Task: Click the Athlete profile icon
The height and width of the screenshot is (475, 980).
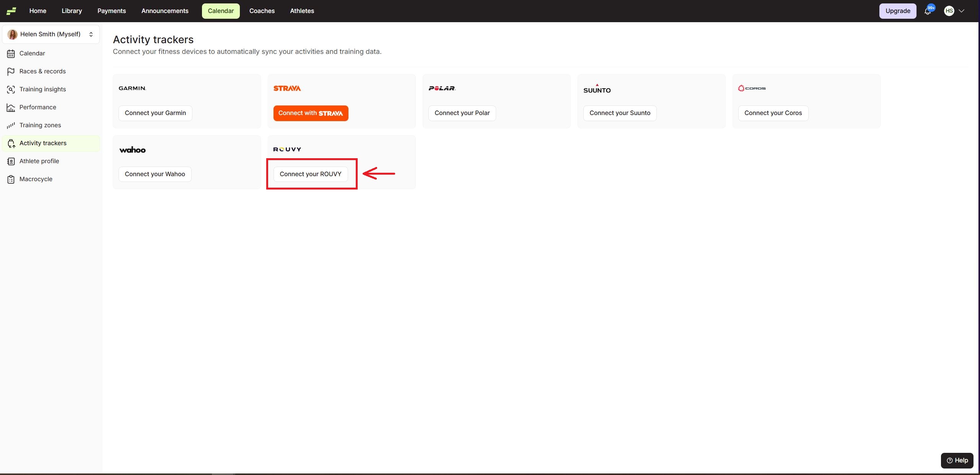Action: pyautogui.click(x=11, y=161)
